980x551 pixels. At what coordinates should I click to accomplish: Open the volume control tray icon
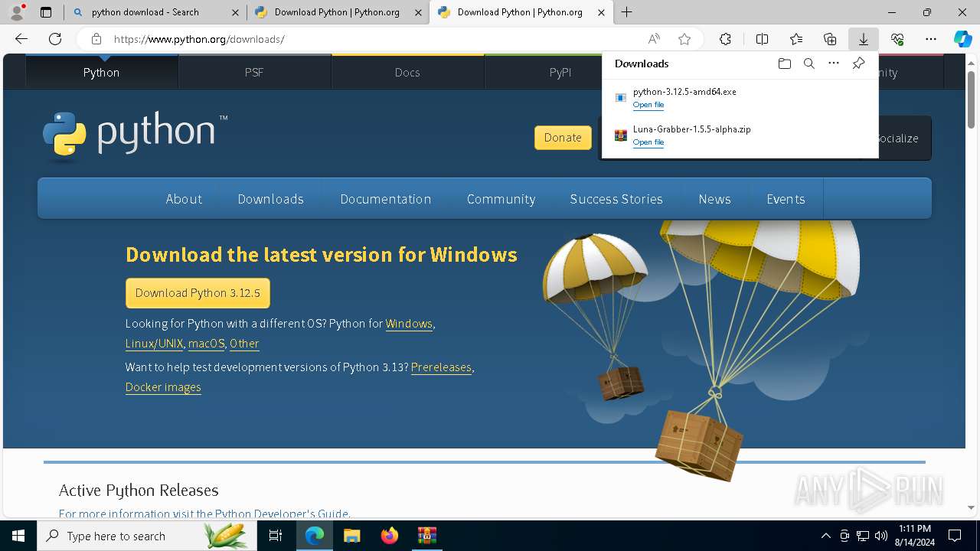pyautogui.click(x=881, y=536)
